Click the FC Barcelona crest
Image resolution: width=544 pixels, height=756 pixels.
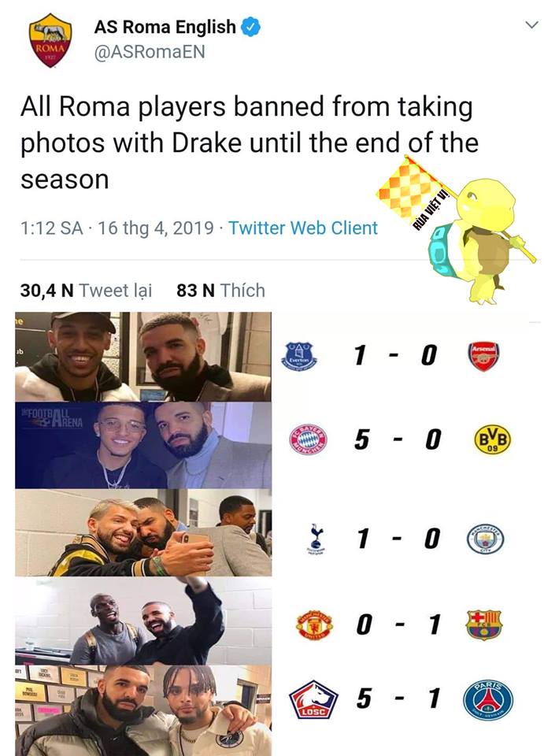pos(483,624)
